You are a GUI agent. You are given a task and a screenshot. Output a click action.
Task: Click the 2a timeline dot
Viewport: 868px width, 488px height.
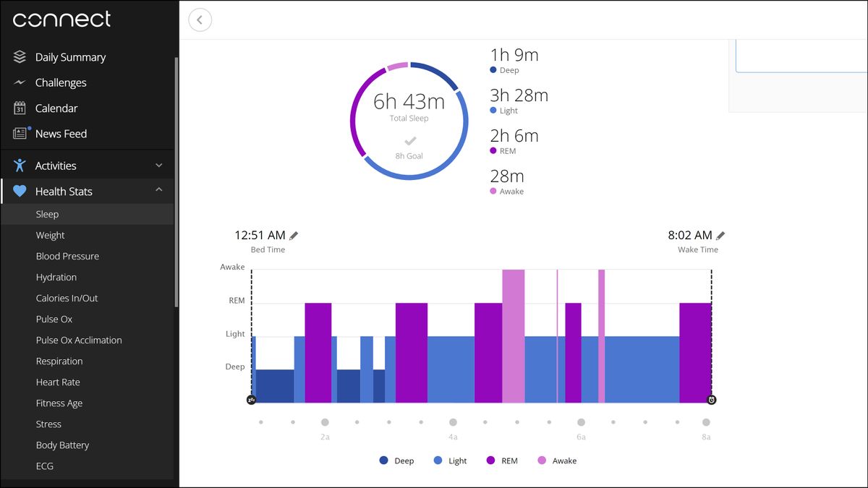tap(325, 422)
